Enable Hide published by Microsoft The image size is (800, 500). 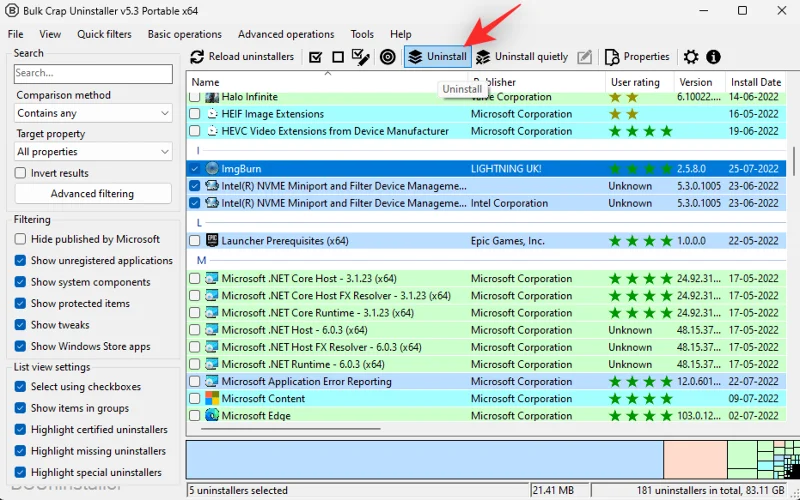[20, 239]
